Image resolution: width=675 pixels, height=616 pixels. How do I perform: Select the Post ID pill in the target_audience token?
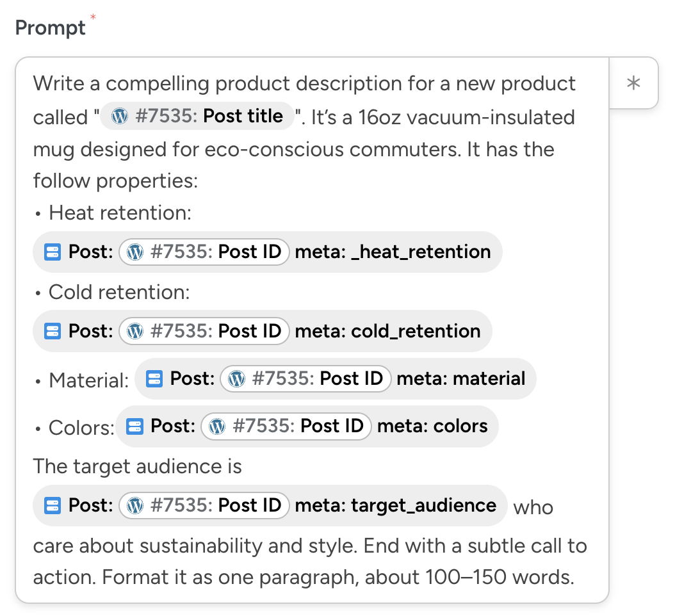[204, 506]
